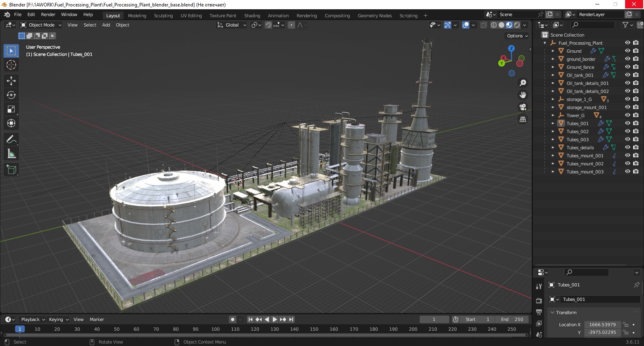
Task: Hide Tower_G with its eye icon
Action: point(627,115)
